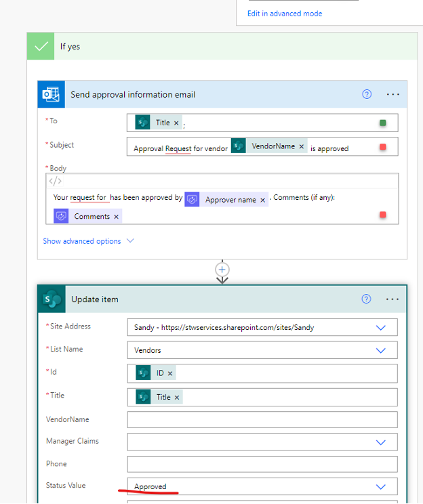Remove the ID token from the Id field
423x504 pixels.
click(170, 373)
